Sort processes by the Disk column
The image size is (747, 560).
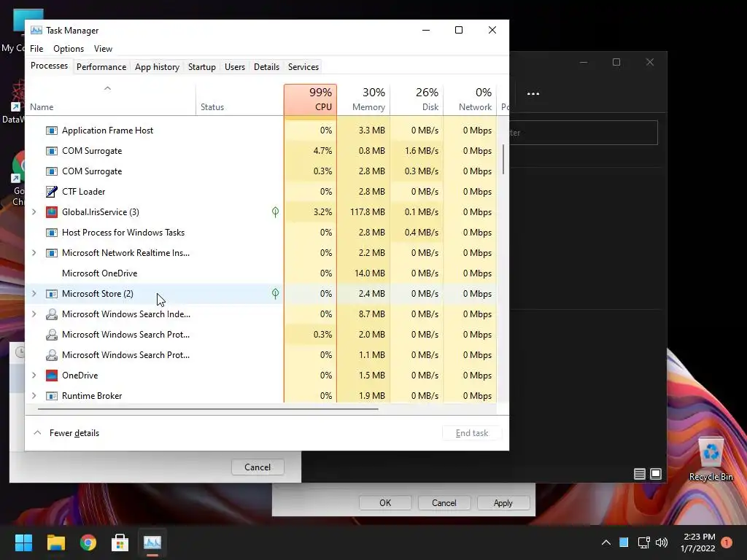pos(417,100)
